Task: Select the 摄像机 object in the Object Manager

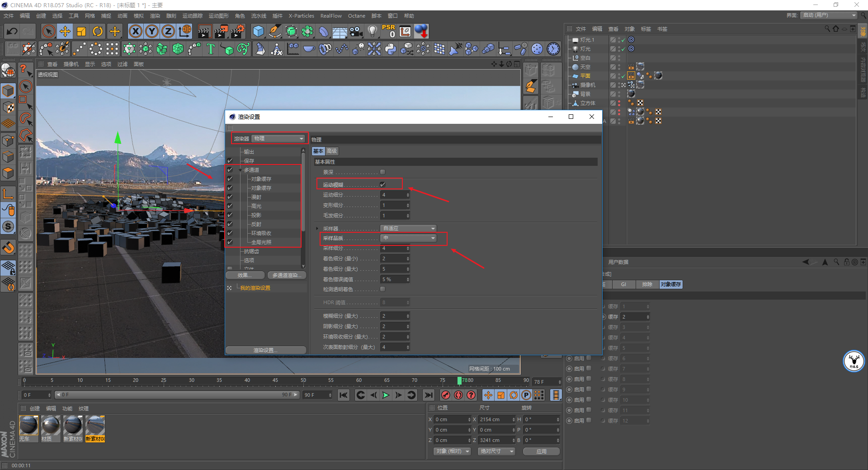Action: tap(588, 85)
